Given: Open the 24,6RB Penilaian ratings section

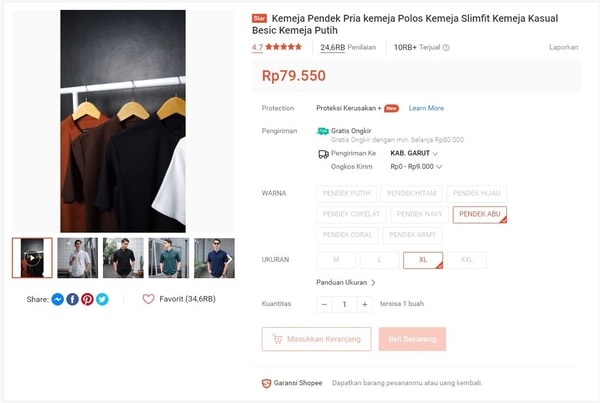Looking at the screenshot, I should tap(348, 47).
